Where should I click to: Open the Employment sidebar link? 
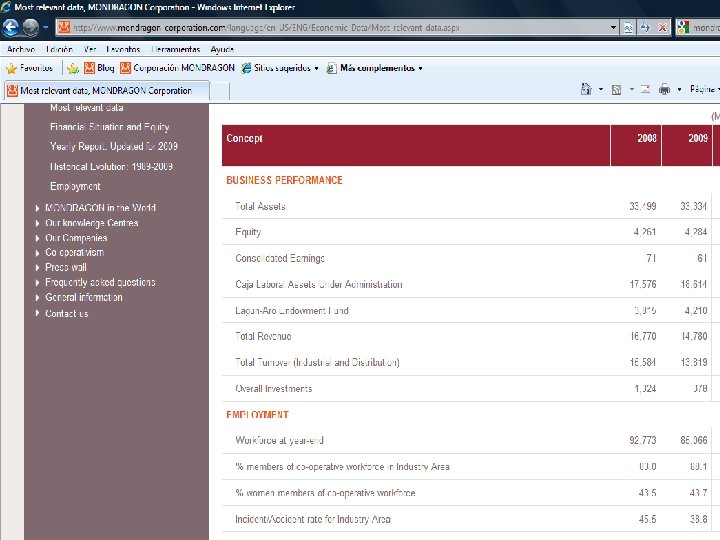tap(75, 186)
